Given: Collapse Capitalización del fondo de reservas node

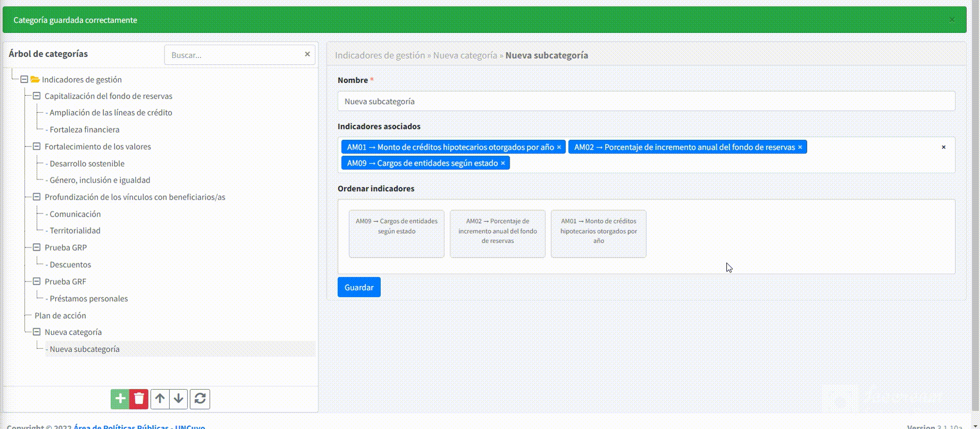Looking at the screenshot, I should [x=37, y=96].
